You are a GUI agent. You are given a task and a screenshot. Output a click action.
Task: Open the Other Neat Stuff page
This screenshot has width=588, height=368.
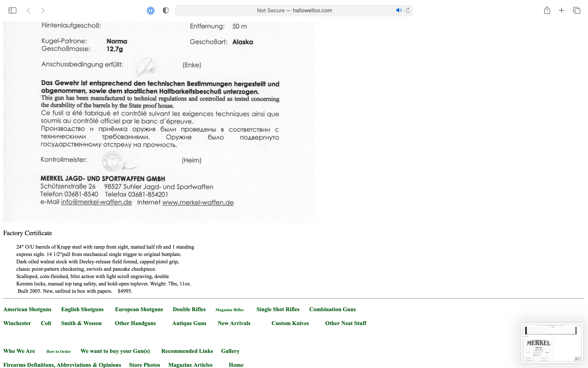point(346,323)
